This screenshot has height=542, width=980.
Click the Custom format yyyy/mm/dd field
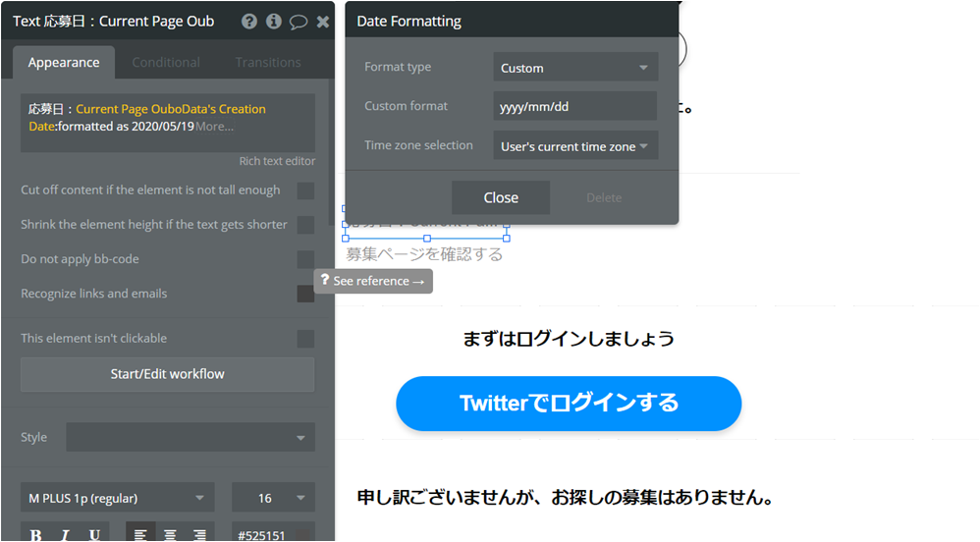(575, 106)
